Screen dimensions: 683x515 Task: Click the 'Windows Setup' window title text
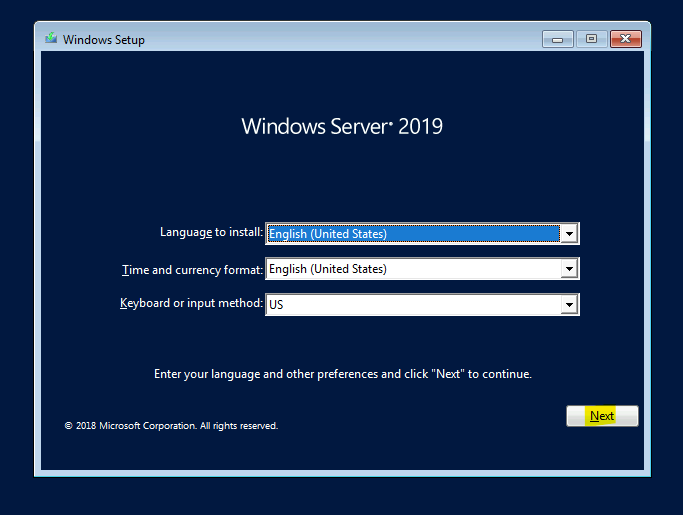click(104, 40)
